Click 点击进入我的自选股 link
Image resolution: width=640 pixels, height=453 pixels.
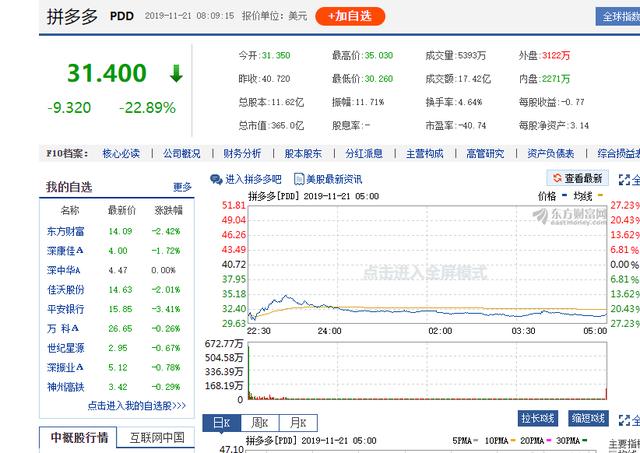click(x=137, y=406)
